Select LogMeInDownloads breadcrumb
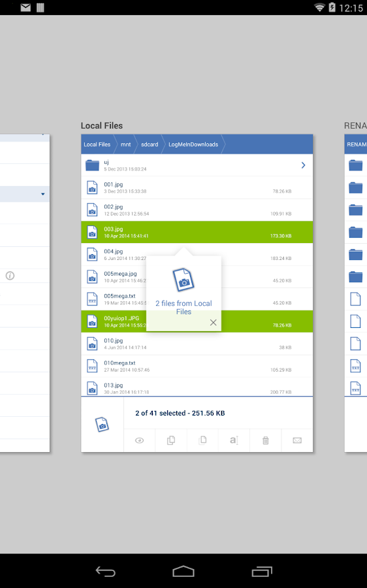Screen dimensions: 367x588 (193, 144)
